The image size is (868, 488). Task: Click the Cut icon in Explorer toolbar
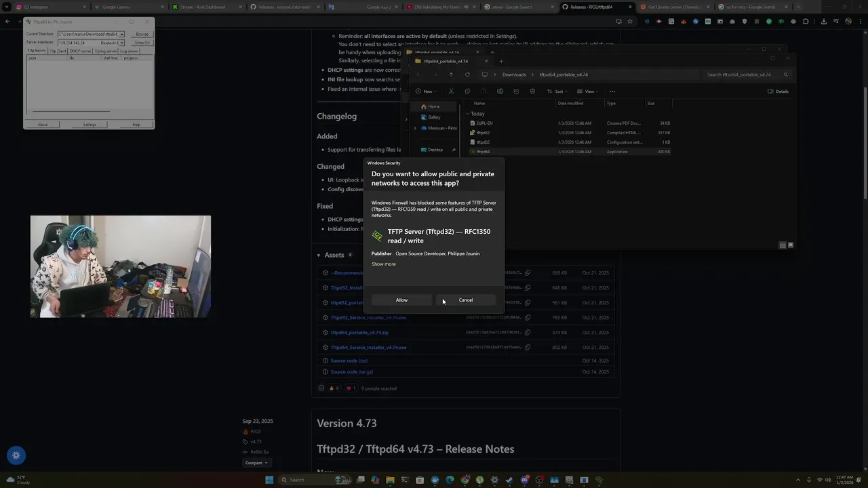coord(451,91)
